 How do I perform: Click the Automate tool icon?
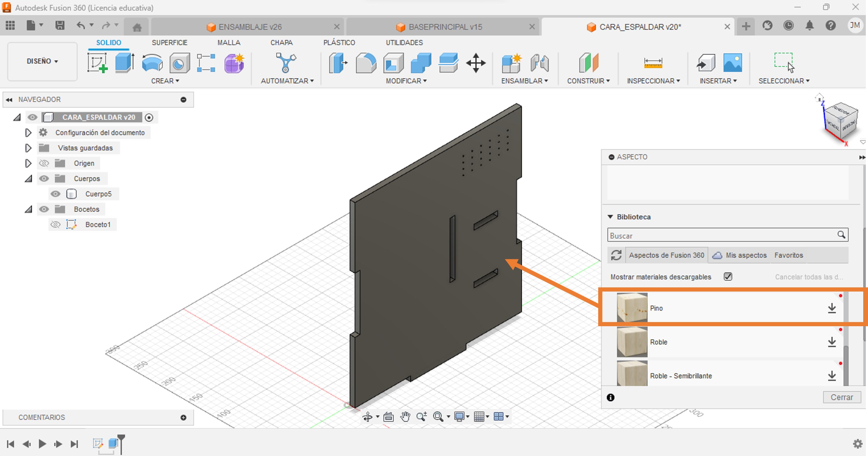click(x=286, y=63)
